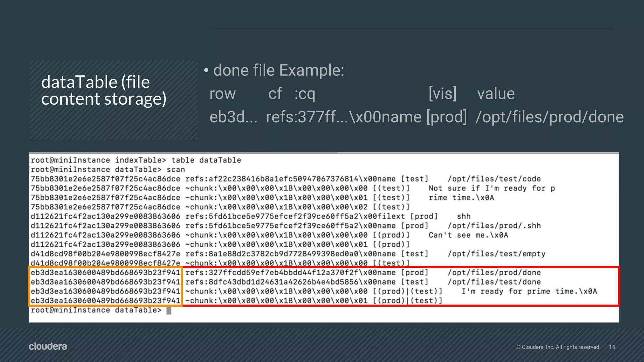Click the terminal command "table dataTable"

click(206, 160)
